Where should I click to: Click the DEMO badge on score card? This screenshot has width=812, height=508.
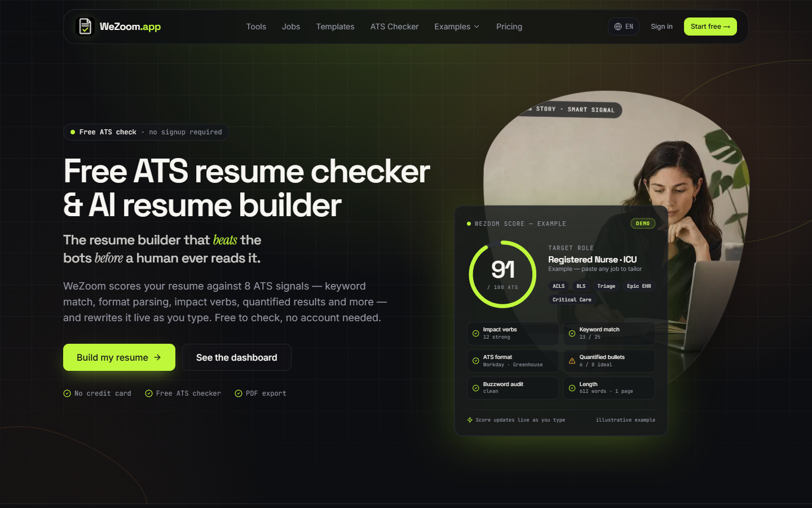pos(643,224)
